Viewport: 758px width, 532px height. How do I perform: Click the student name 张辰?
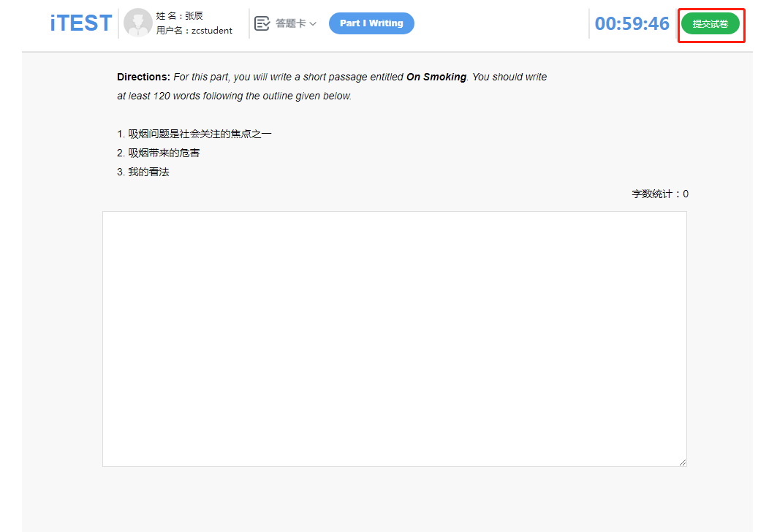click(x=194, y=15)
